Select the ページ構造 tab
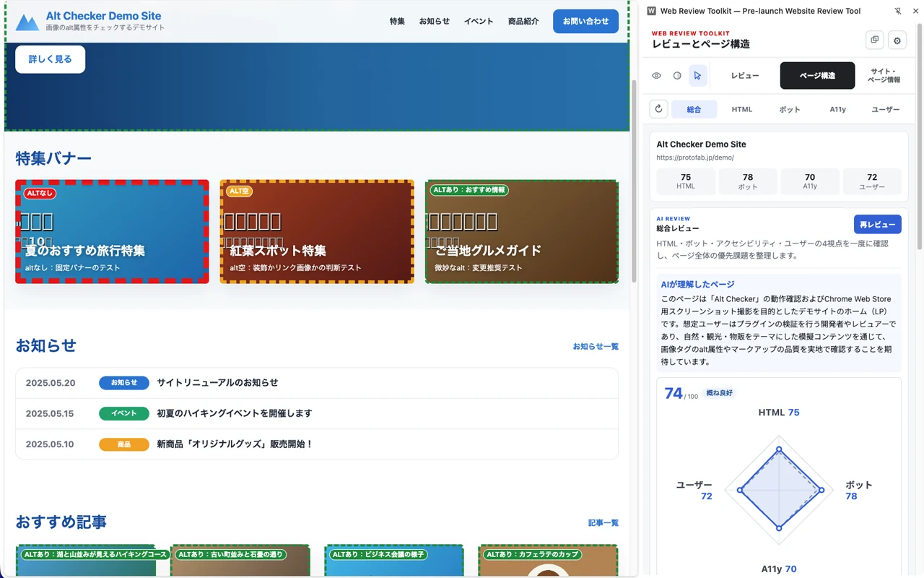924x578 pixels. pos(817,75)
